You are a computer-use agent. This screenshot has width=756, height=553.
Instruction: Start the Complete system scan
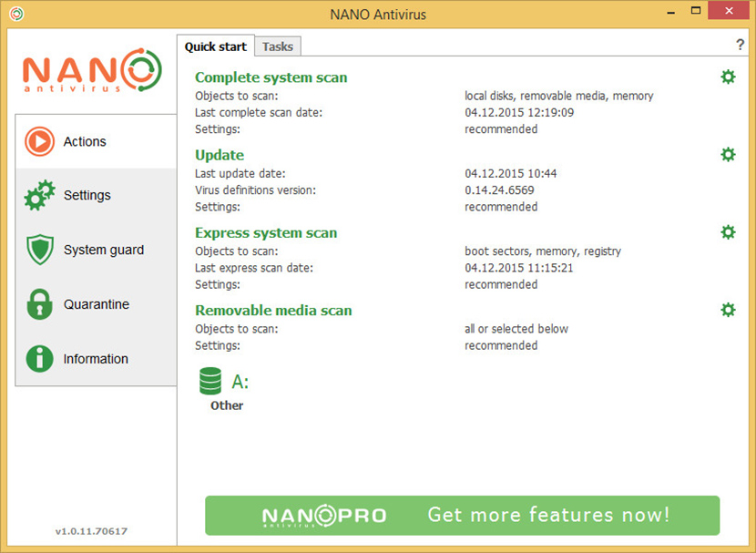click(271, 77)
